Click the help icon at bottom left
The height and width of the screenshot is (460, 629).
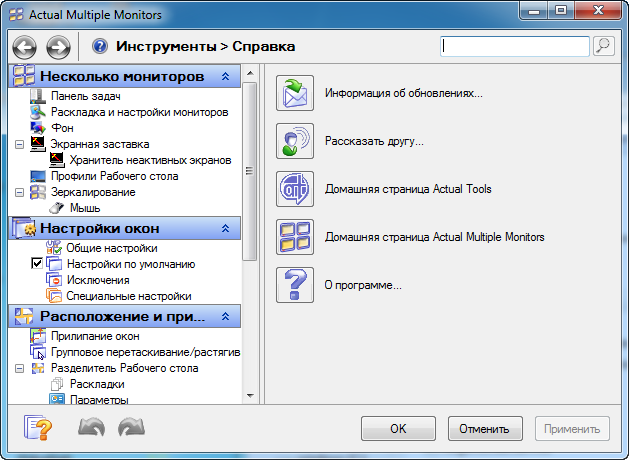point(38,428)
